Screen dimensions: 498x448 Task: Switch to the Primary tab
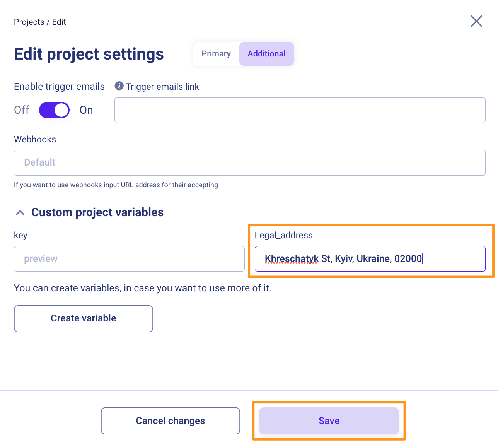click(x=216, y=54)
